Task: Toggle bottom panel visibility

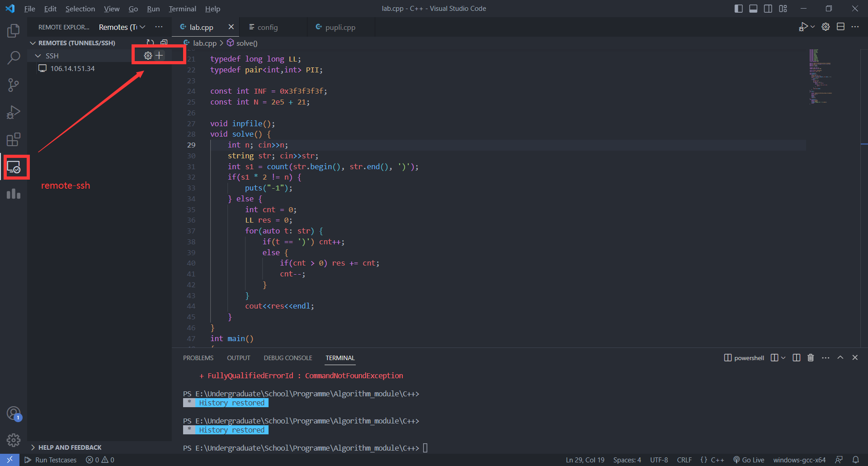Action: pyautogui.click(x=753, y=9)
